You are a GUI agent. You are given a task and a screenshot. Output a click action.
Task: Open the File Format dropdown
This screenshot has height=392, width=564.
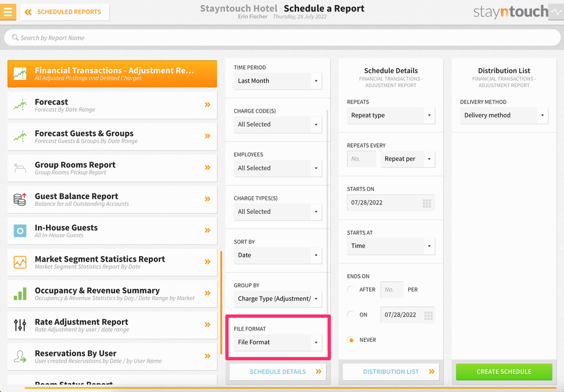(x=278, y=342)
